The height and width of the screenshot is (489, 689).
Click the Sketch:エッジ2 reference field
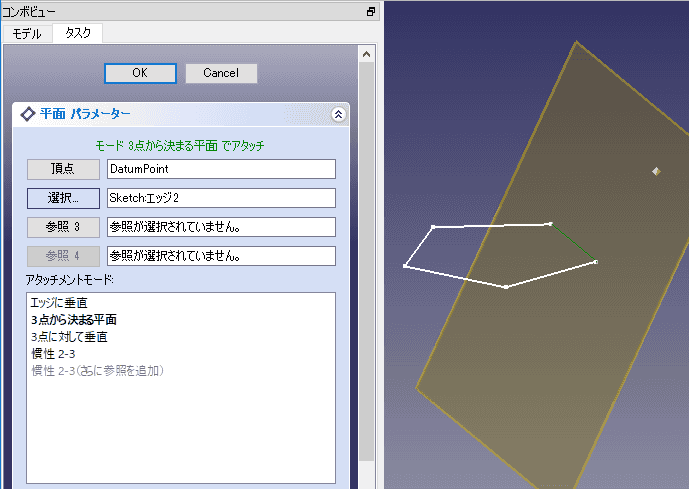coord(221,198)
